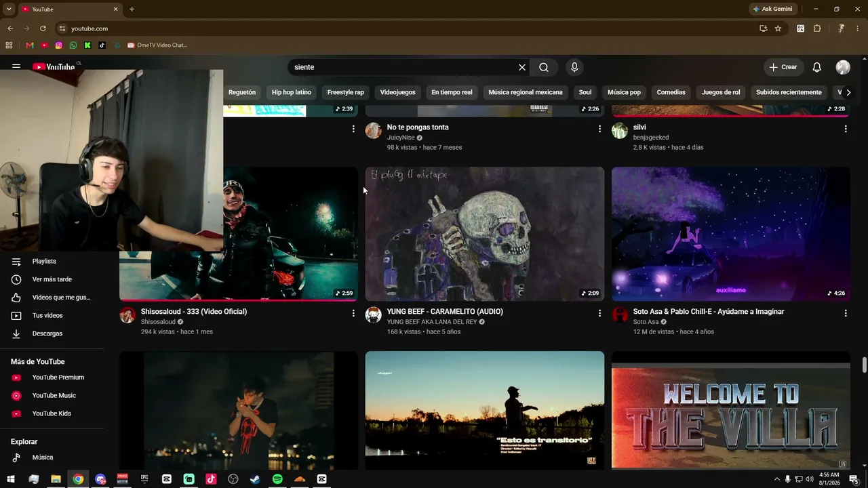Filter by Música regional mexicana chip
The image size is (868, 488).
pyautogui.click(x=526, y=92)
